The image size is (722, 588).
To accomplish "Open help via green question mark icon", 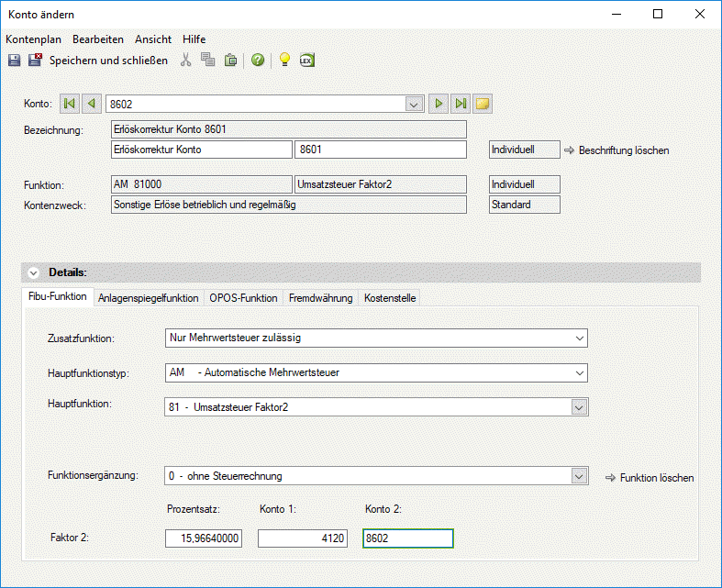I will [x=258, y=61].
